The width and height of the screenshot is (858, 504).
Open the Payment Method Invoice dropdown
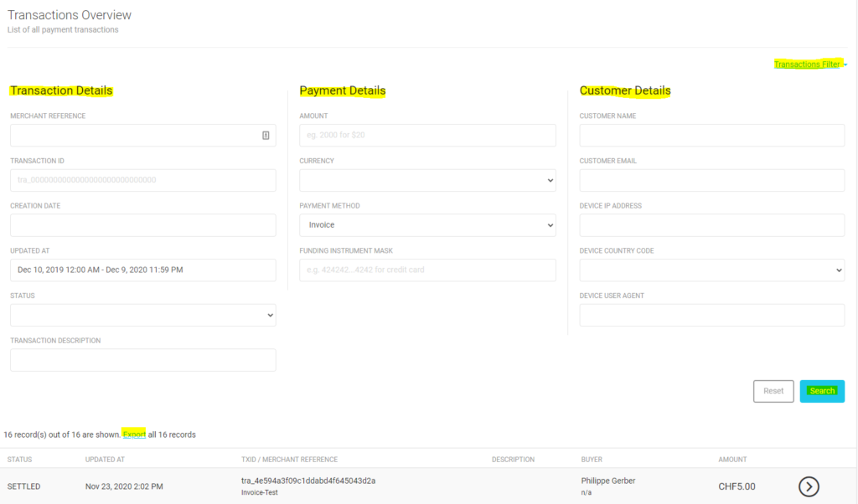pos(427,225)
